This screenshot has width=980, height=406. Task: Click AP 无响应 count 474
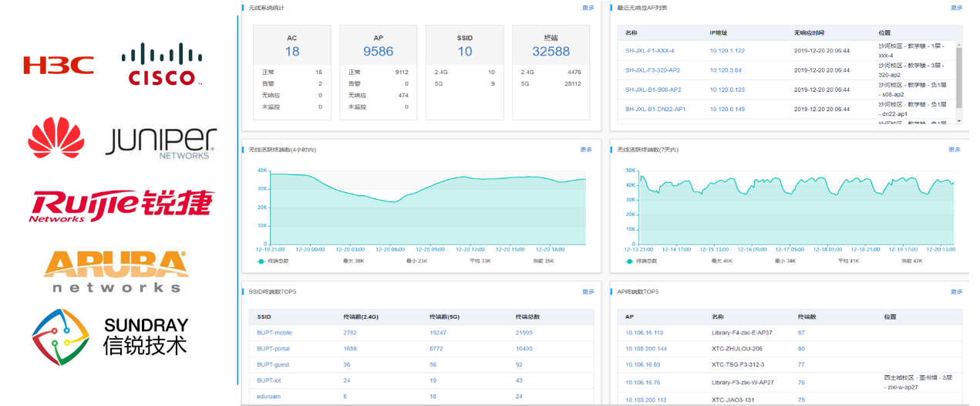pyautogui.click(x=403, y=95)
